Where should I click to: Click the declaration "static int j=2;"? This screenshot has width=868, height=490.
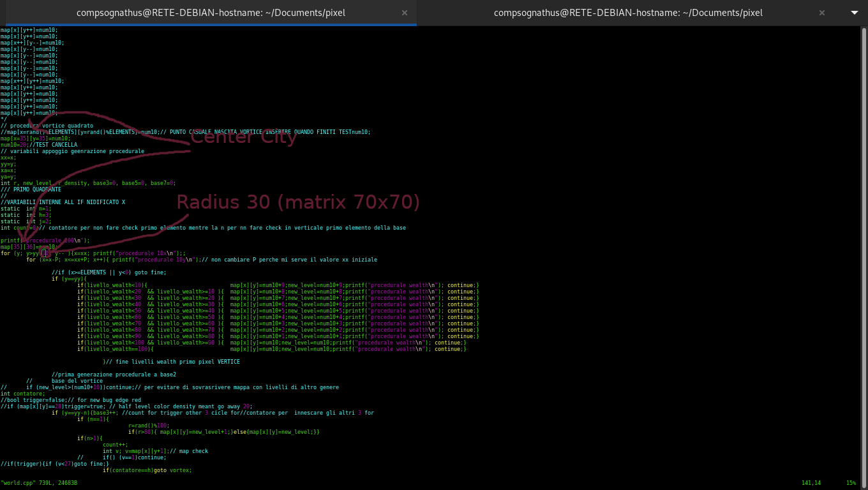(26, 221)
